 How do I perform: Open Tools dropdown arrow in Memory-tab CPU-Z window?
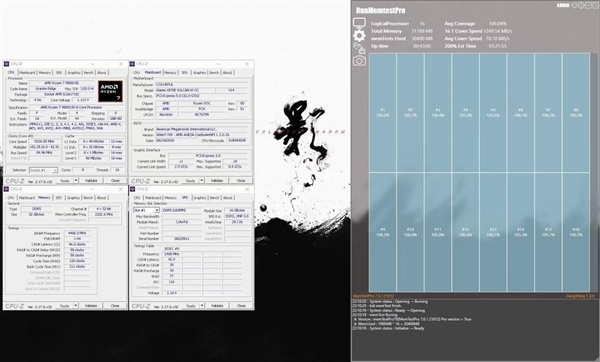76,305
